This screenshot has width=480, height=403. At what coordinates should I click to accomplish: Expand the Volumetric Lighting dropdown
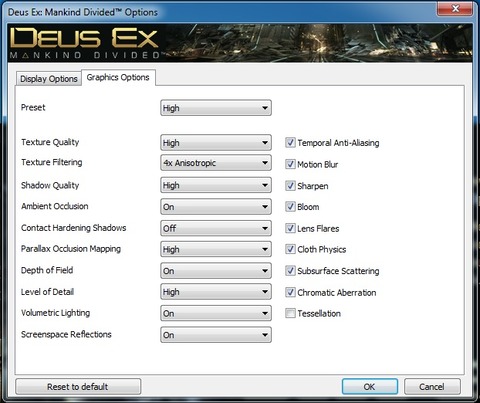pos(216,313)
